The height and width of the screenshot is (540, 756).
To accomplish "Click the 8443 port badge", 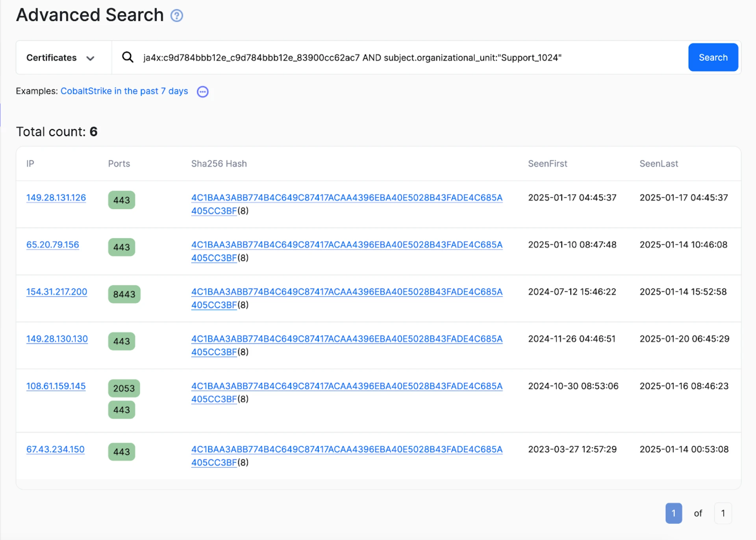I will [x=124, y=294].
